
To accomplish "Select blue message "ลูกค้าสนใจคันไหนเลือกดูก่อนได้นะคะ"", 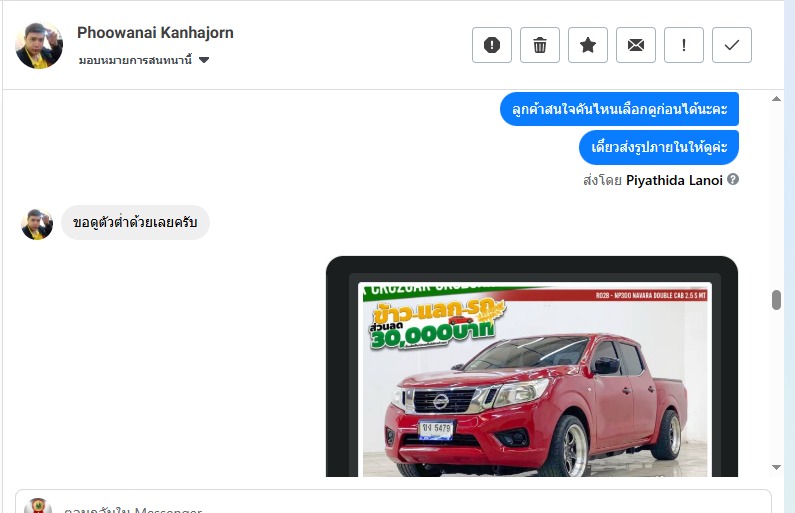I will (619, 109).
